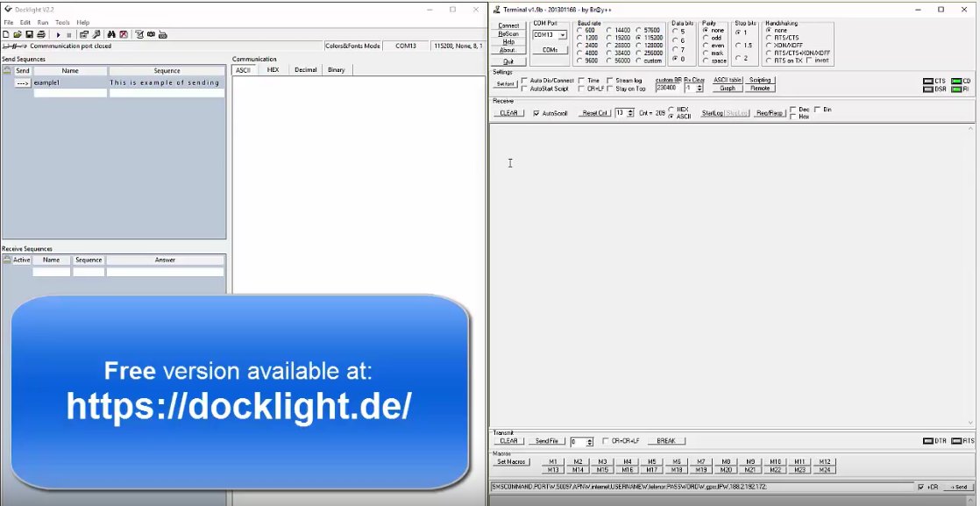The height and width of the screenshot is (506, 980).
Task: Clear the communication window via the red X icon
Action: tap(124, 34)
